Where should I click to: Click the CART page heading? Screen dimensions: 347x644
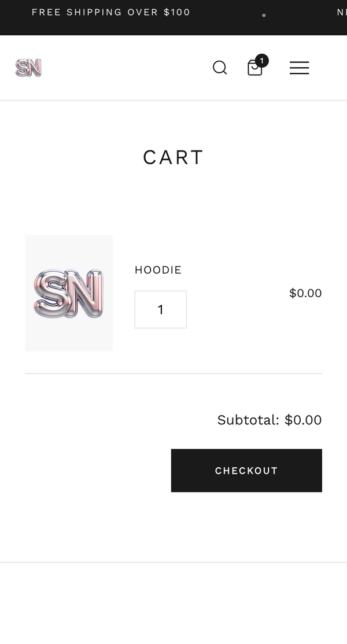[x=173, y=157]
